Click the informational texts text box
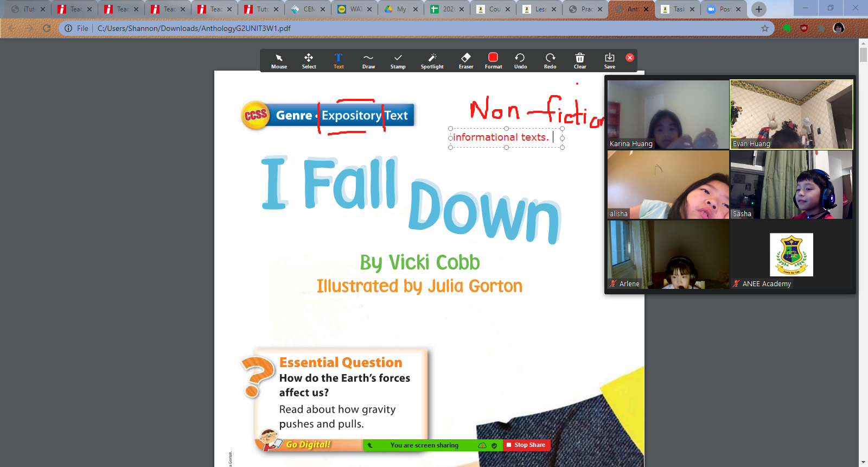 tap(506, 138)
